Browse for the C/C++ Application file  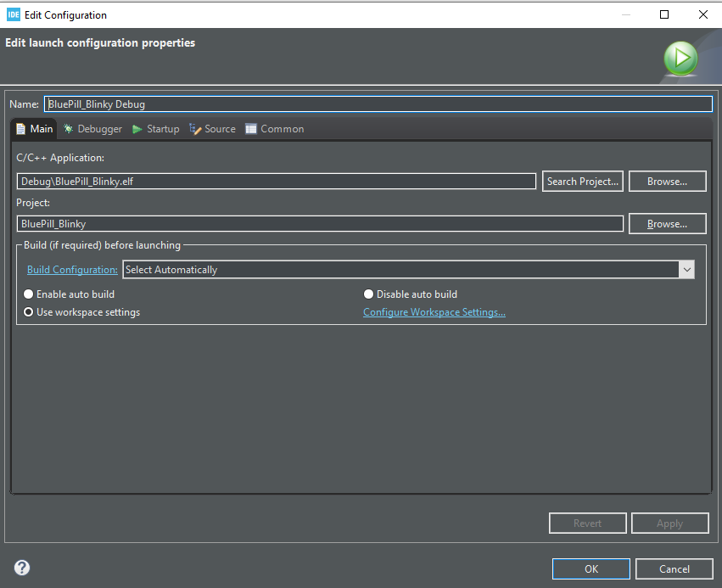tap(667, 182)
